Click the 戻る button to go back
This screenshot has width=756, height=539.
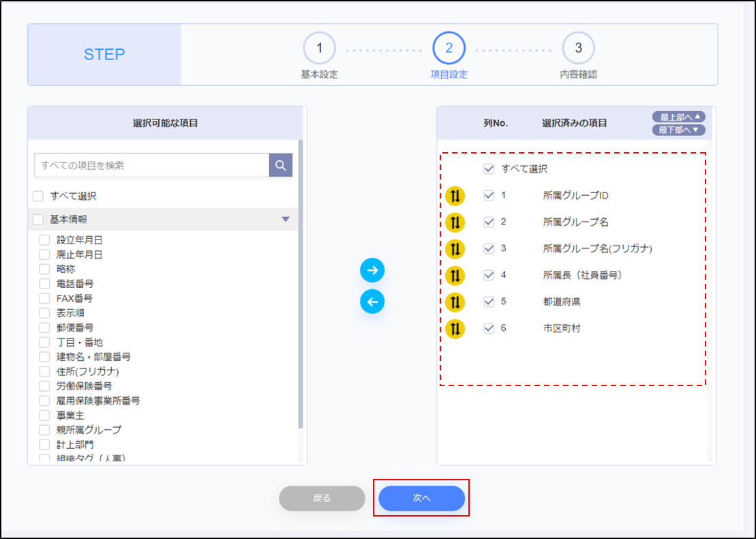(x=322, y=498)
